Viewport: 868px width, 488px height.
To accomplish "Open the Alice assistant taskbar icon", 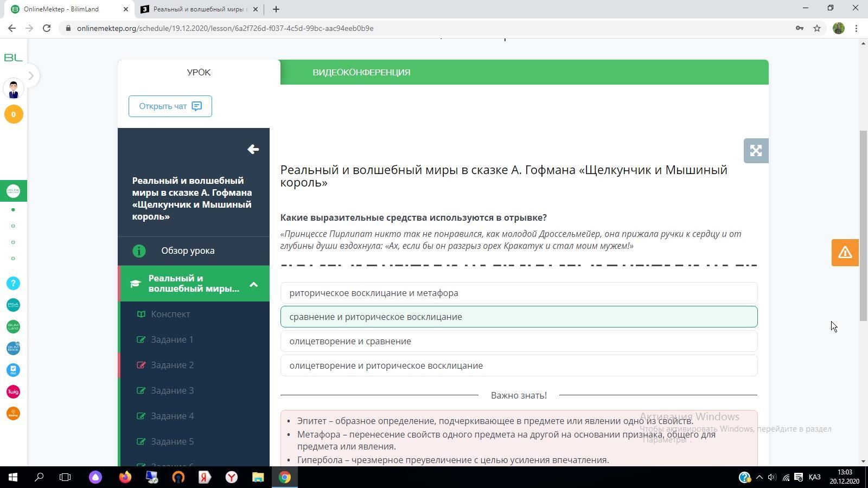I will coord(95,477).
